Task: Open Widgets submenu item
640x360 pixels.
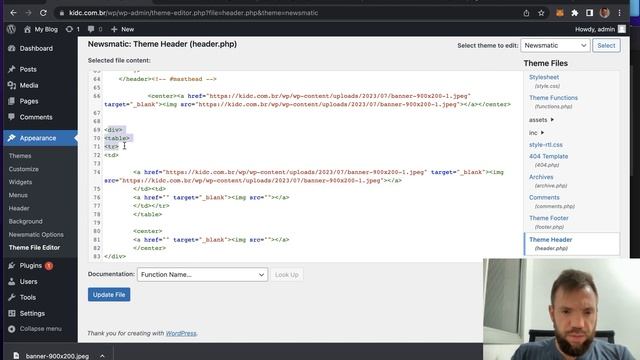Action: [20, 182]
